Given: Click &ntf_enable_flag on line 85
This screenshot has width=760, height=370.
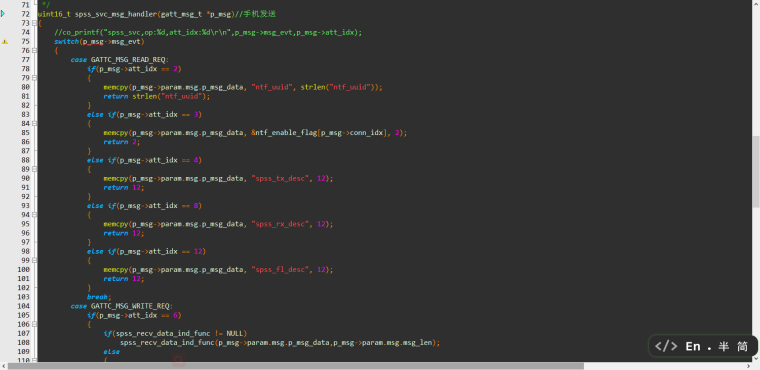Looking at the screenshot, I should 284,133.
